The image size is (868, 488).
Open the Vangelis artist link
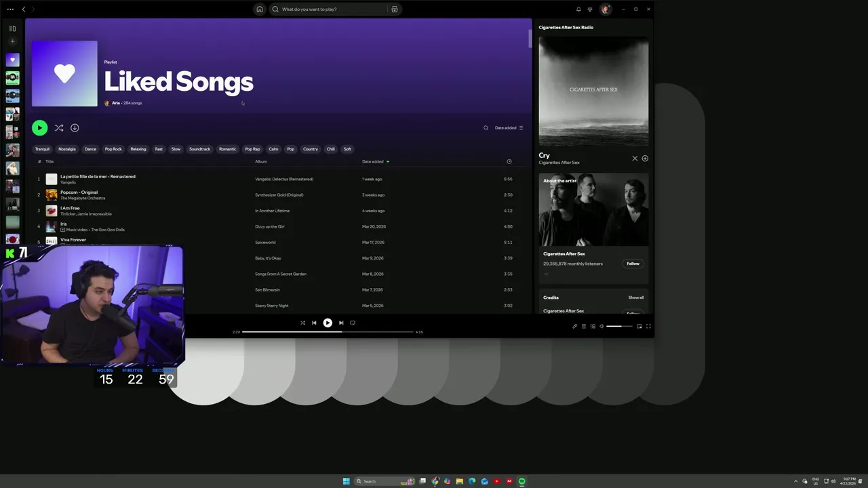68,182
